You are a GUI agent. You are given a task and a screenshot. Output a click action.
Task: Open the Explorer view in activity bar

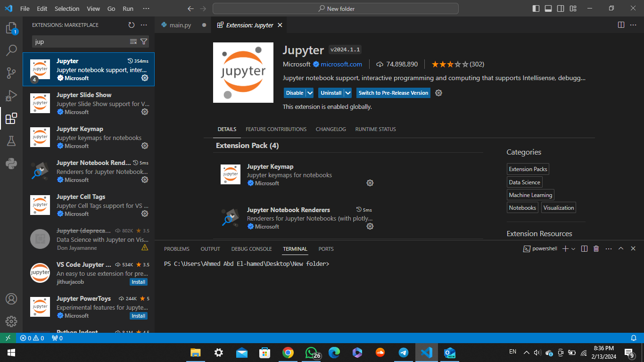click(11, 28)
